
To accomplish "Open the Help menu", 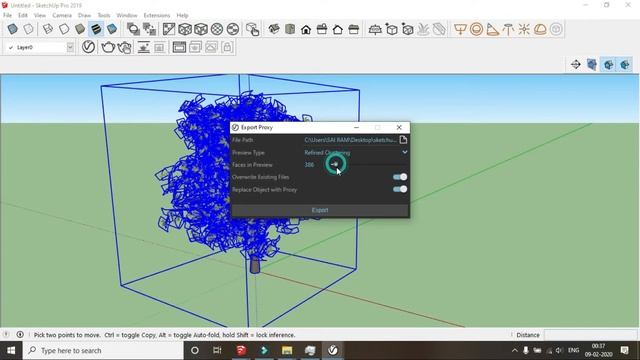I will pos(182,15).
